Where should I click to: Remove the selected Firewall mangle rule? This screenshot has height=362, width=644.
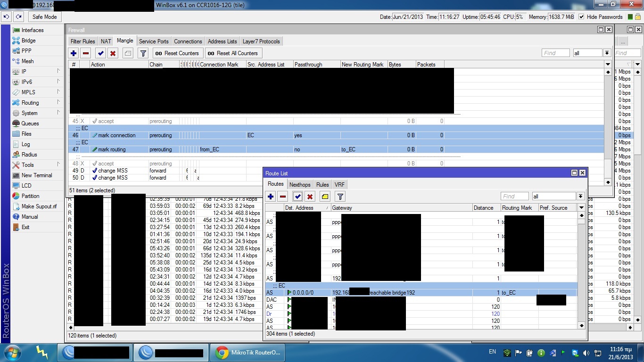(x=85, y=53)
